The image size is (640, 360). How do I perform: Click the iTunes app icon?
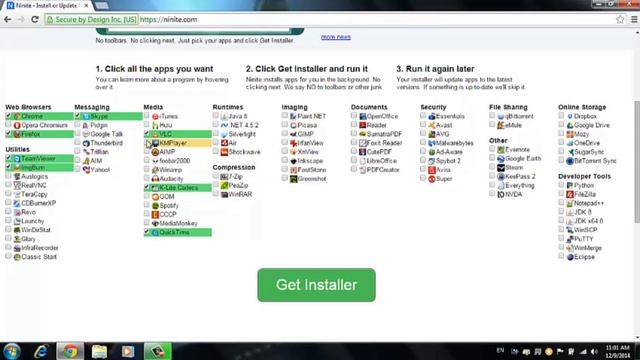click(x=155, y=116)
